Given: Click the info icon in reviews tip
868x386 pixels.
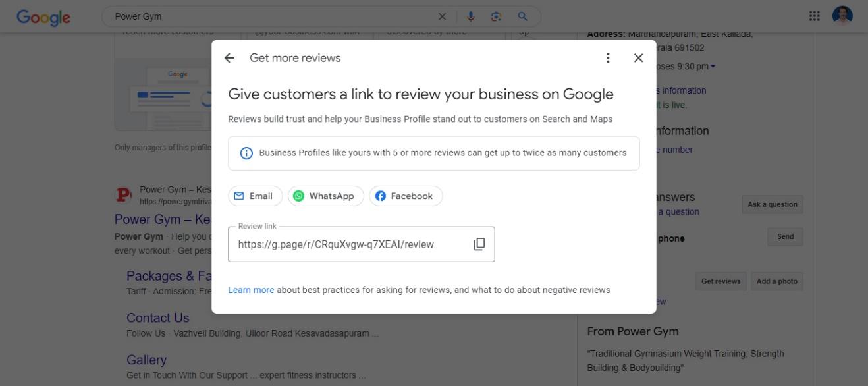Looking at the screenshot, I should coord(246,153).
